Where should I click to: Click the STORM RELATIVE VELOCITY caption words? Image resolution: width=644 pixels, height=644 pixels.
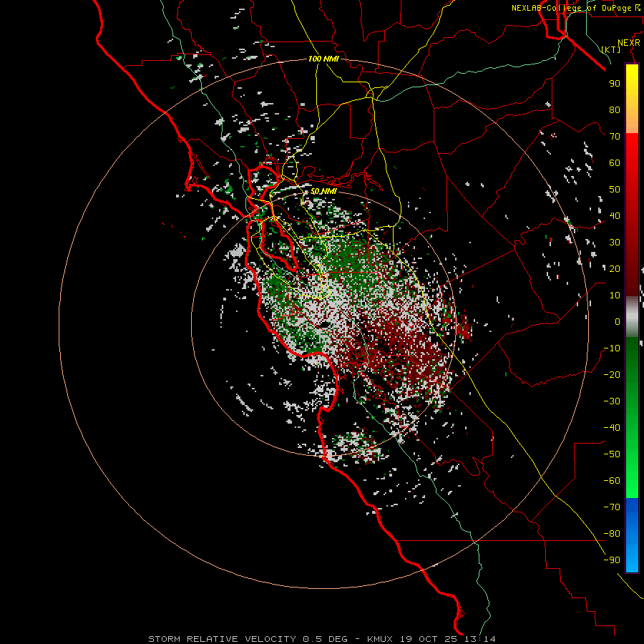tap(223, 639)
